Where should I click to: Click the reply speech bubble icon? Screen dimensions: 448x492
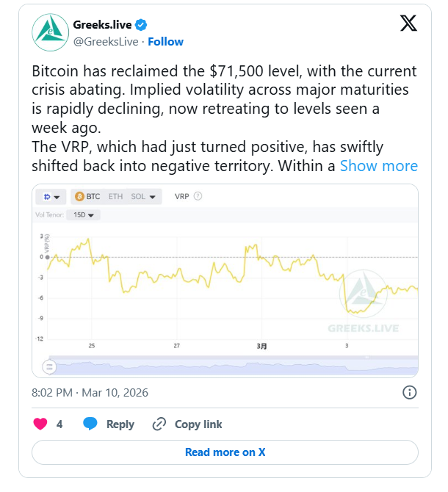pyautogui.click(x=90, y=424)
